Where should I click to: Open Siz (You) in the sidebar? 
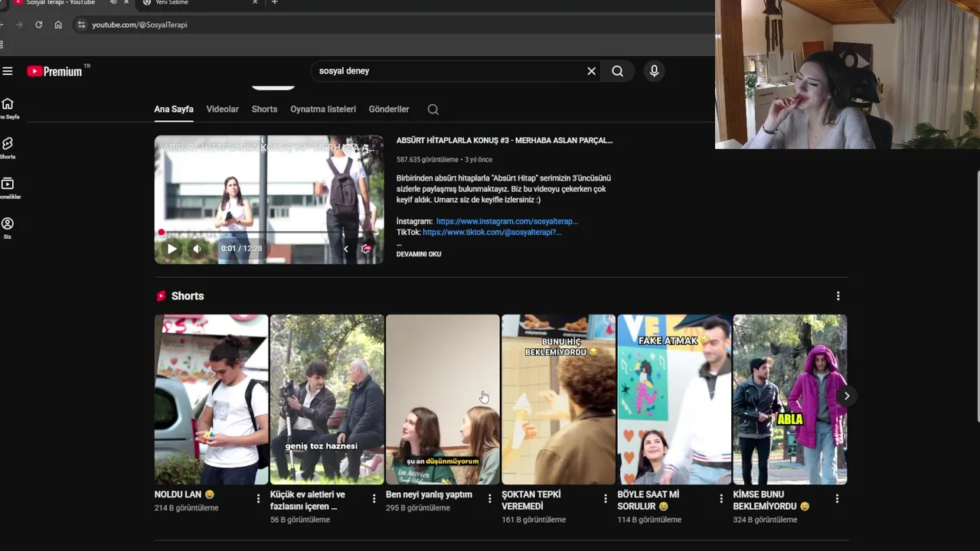(8, 228)
